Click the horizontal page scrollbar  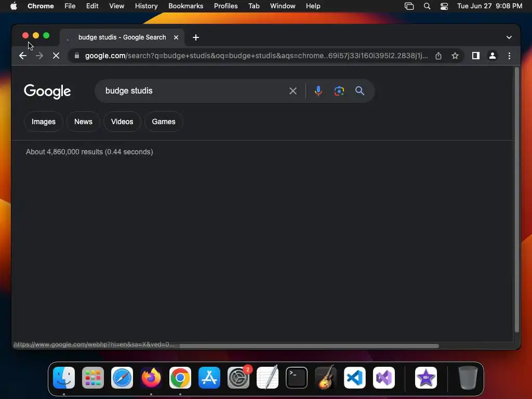click(x=309, y=345)
